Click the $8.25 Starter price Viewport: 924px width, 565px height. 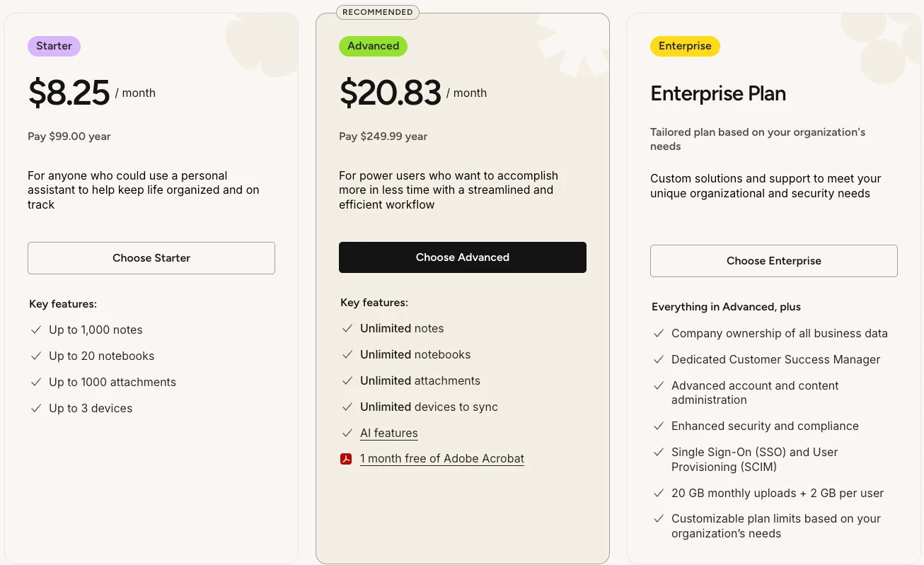click(69, 93)
